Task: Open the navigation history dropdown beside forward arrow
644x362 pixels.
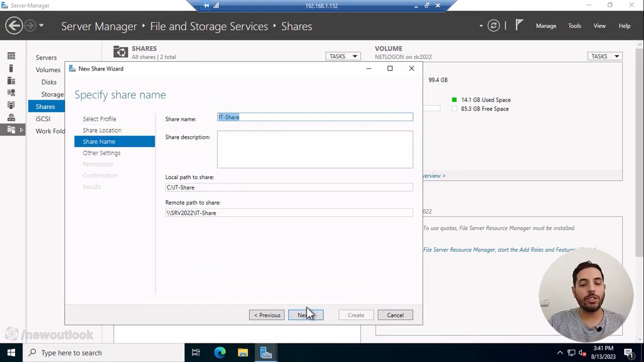Action: (x=41, y=25)
